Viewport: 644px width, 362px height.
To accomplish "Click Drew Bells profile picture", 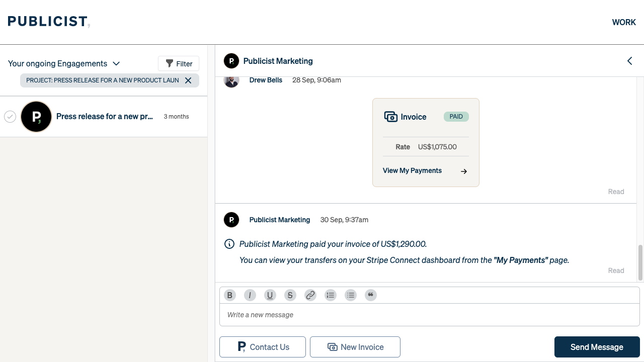I will (x=231, y=81).
